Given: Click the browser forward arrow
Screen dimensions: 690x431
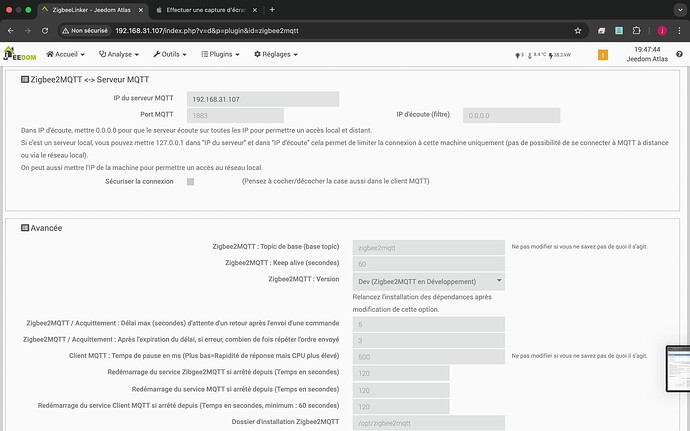Looking at the screenshot, I should tap(28, 30).
